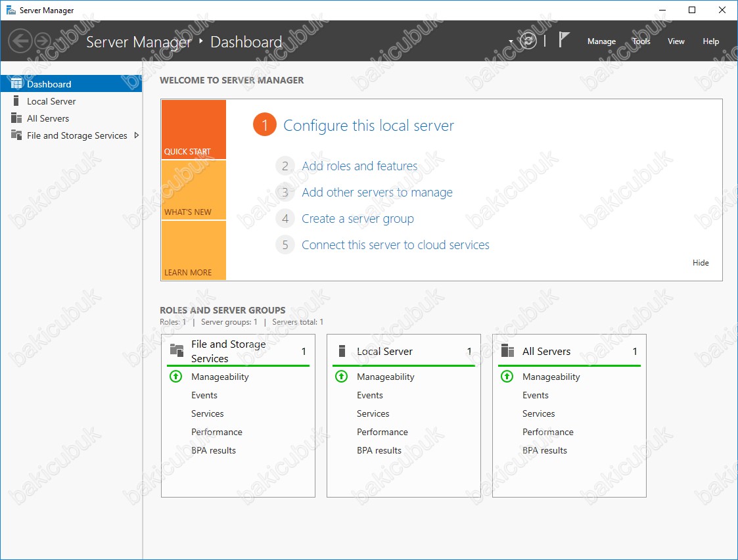Click Add roles and features link

tap(359, 166)
